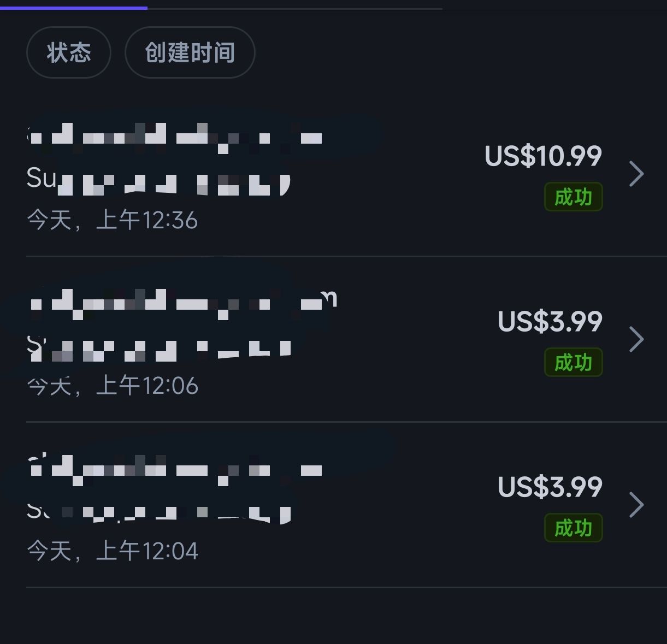Select the US$3.99 amount at 12:06

point(550,322)
